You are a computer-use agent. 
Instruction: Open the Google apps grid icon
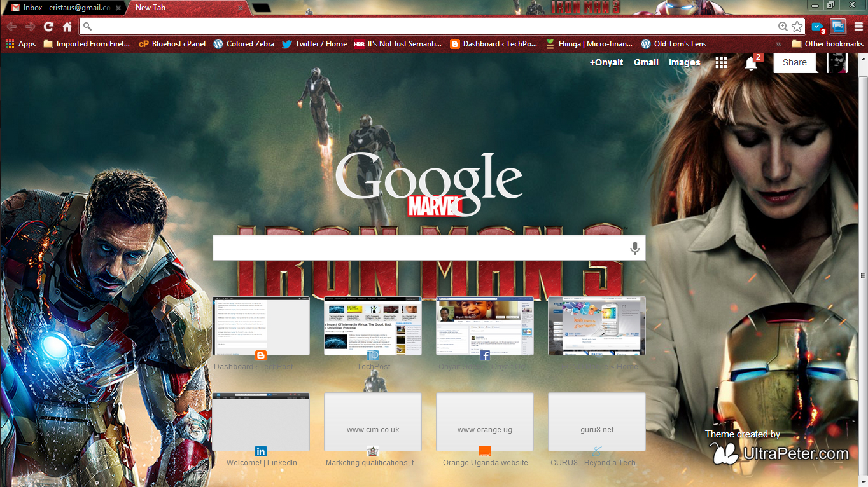tap(721, 62)
